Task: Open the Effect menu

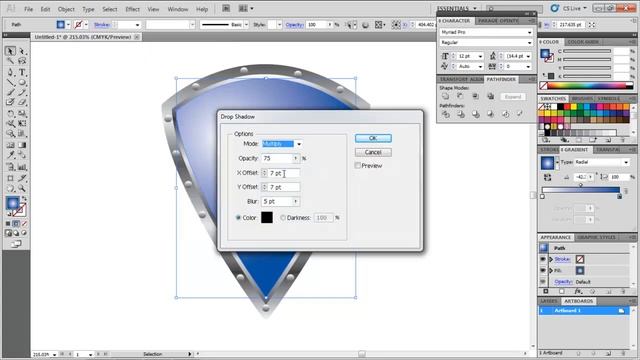Action: click(132, 9)
